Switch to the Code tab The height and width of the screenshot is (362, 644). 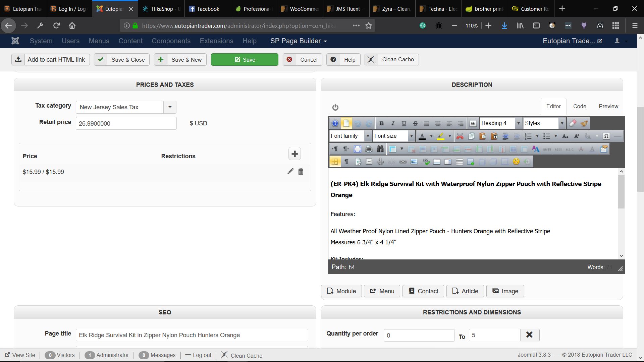[x=579, y=106]
